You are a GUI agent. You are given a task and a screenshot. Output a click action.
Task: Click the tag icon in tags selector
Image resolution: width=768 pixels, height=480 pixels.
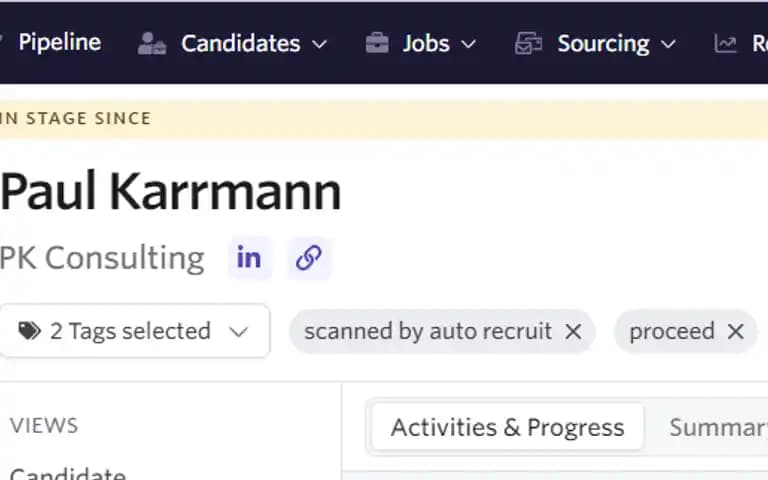[x=29, y=331]
